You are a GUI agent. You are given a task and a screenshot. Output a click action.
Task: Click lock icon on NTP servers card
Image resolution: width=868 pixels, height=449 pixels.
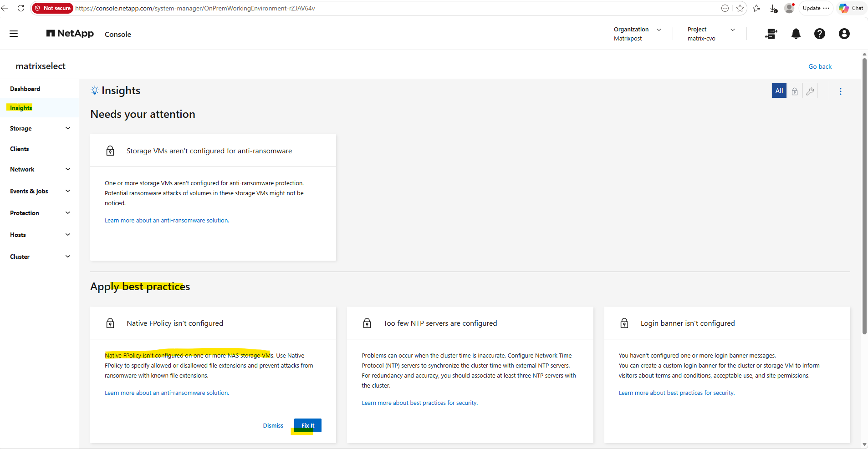(367, 323)
